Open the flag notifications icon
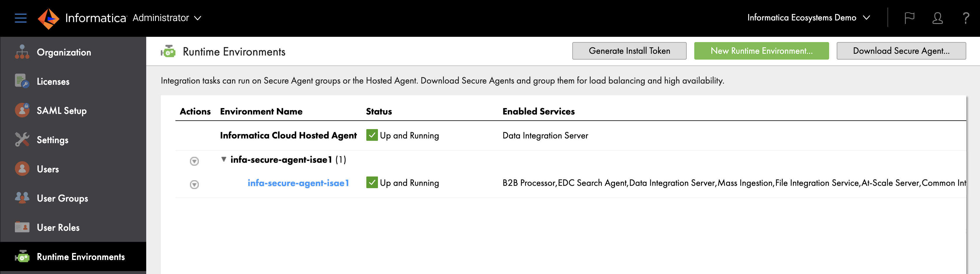This screenshot has height=274, width=980. click(x=910, y=18)
